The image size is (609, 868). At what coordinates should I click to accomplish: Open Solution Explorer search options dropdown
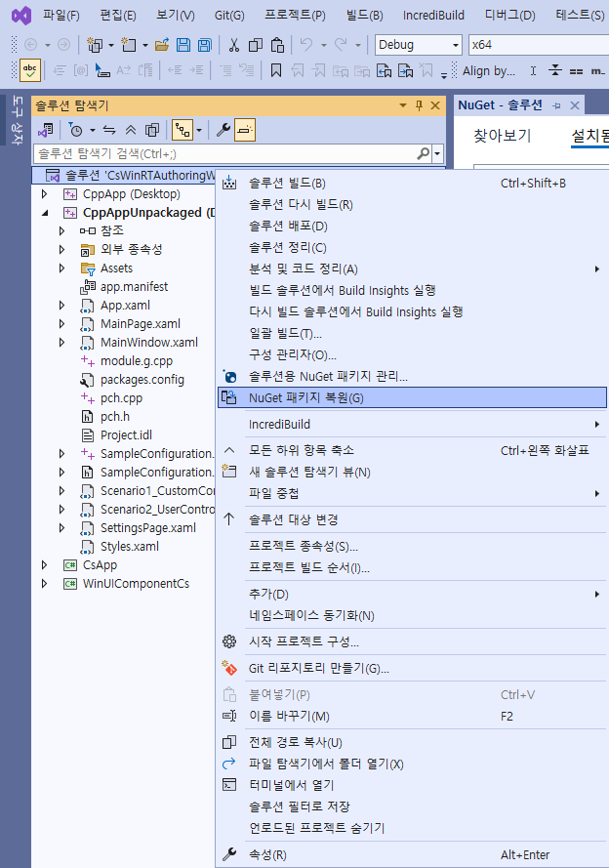[x=437, y=153]
